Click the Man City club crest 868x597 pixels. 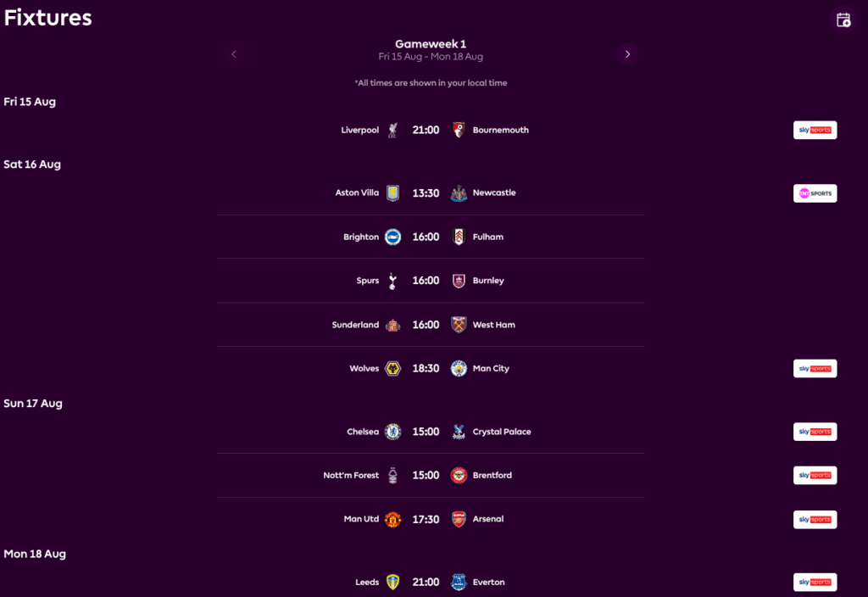tap(457, 368)
